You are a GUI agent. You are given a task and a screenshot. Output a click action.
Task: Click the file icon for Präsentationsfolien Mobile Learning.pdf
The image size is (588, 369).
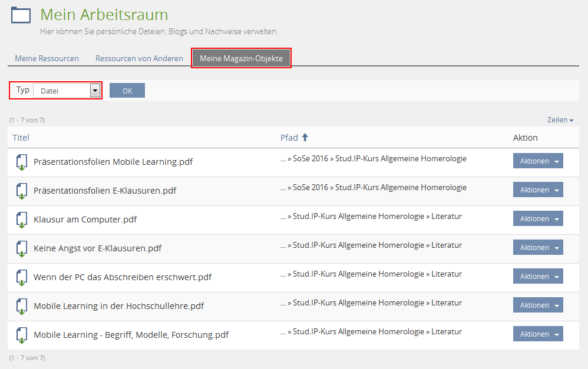(x=21, y=162)
